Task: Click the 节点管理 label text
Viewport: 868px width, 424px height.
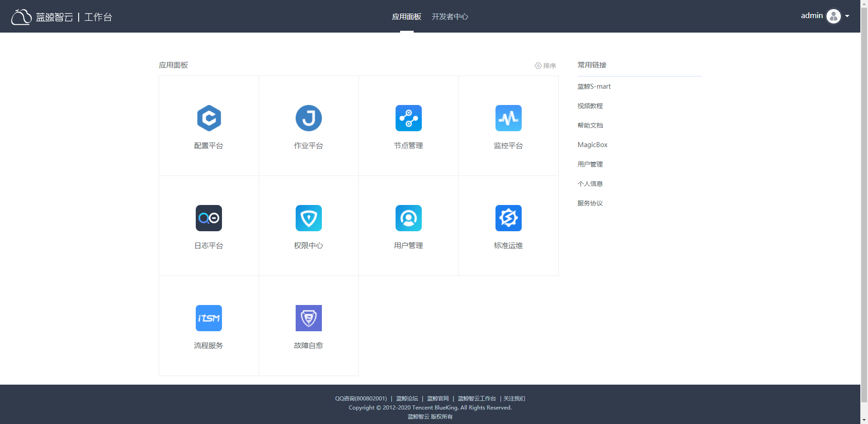Action: (x=409, y=146)
